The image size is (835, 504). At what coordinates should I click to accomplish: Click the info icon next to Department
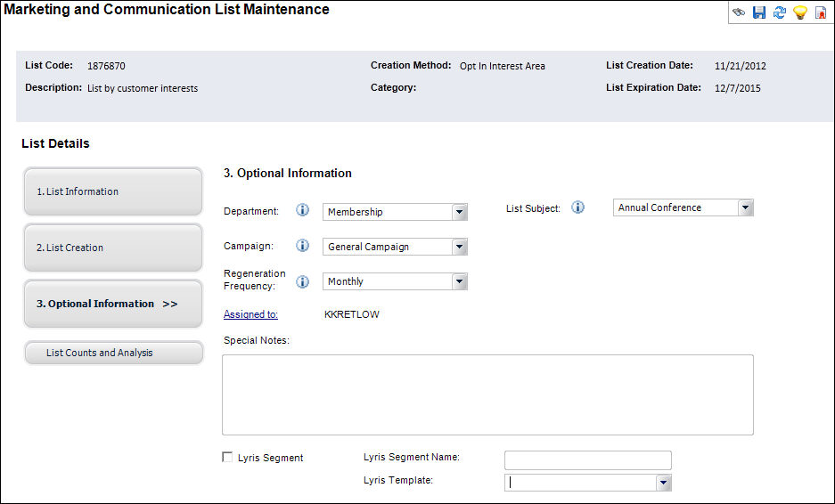tap(303, 211)
